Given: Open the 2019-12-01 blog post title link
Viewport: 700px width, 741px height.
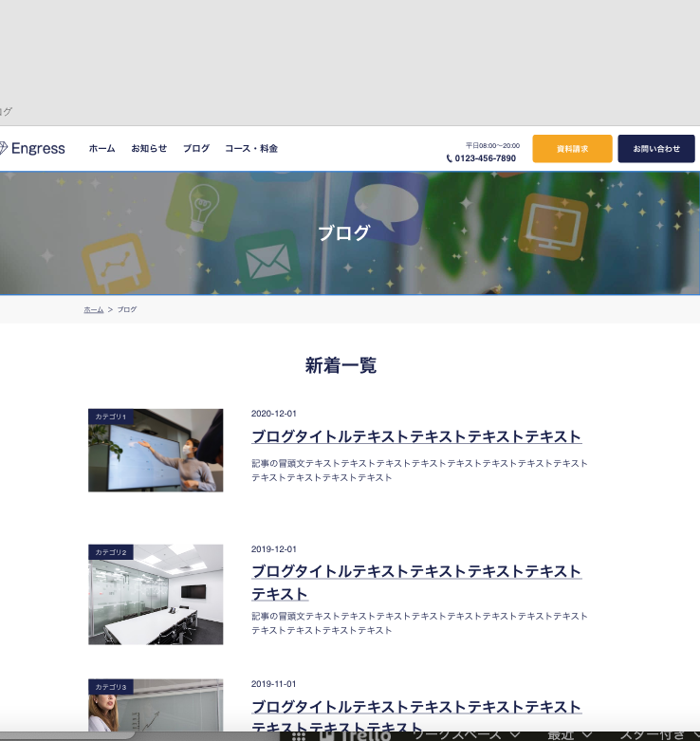Looking at the screenshot, I should click(416, 583).
